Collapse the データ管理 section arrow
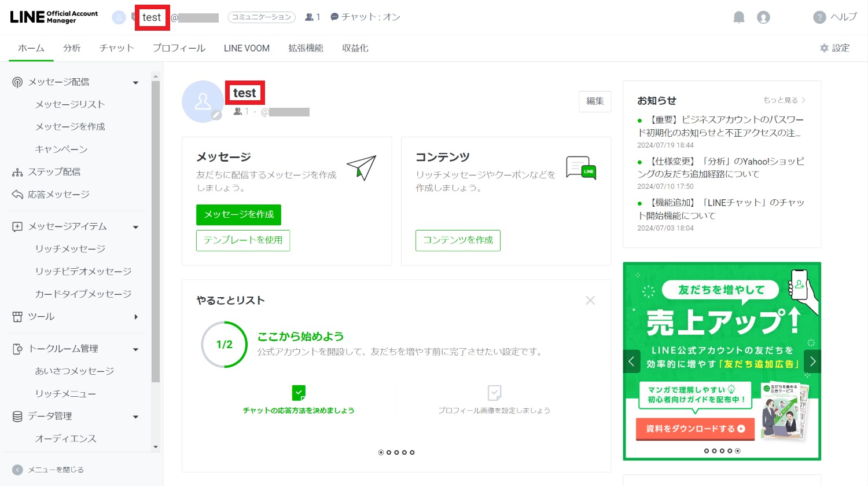This screenshot has height=486, width=868. click(x=136, y=417)
